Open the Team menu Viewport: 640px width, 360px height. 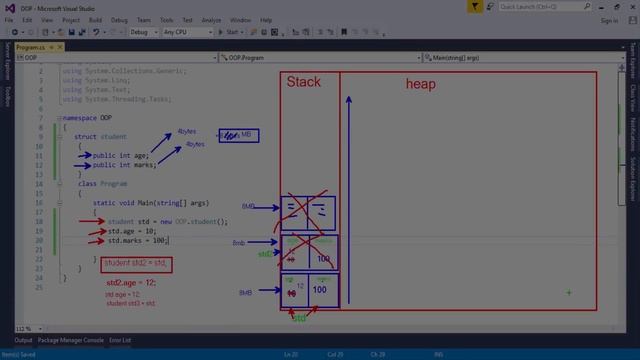[x=144, y=20]
